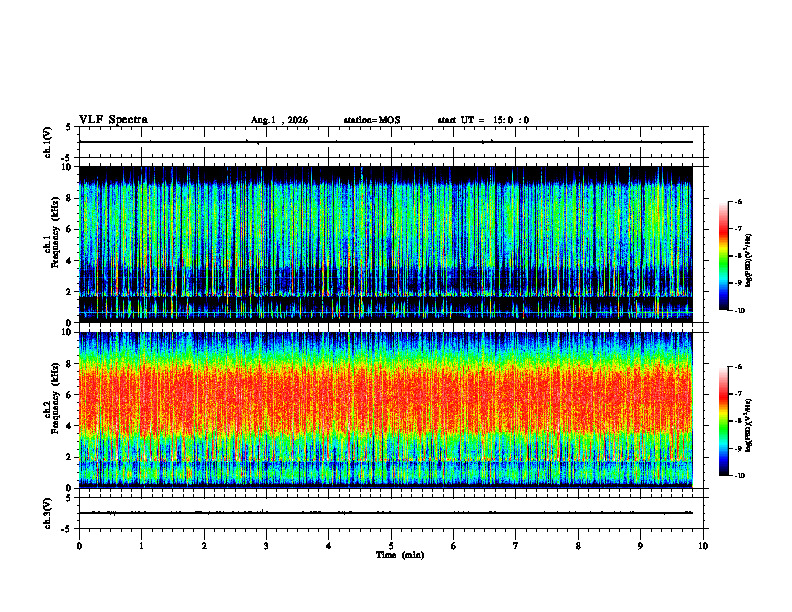Click the start UT 15:0:0 label
This screenshot has height=612, width=792.
[x=483, y=120]
